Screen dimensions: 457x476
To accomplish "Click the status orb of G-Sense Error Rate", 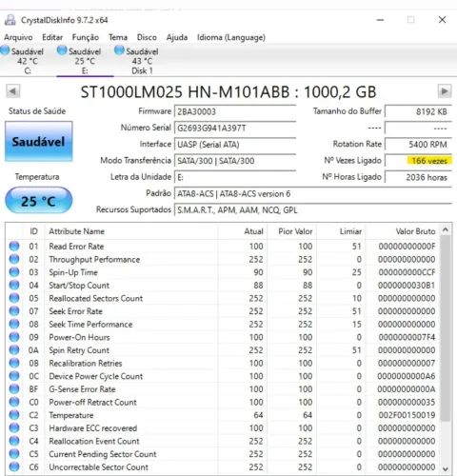I will tap(14, 389).
